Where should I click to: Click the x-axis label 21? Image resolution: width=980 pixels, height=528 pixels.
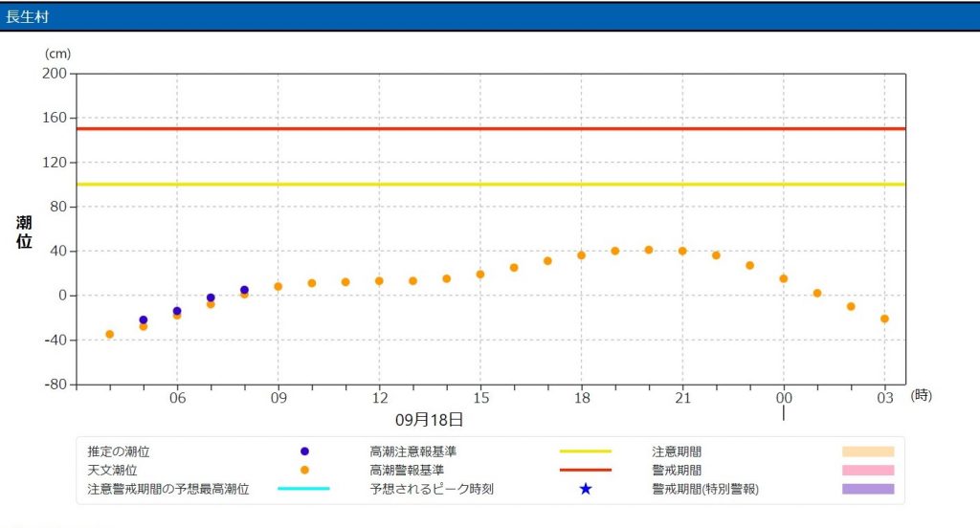(683, 398)
